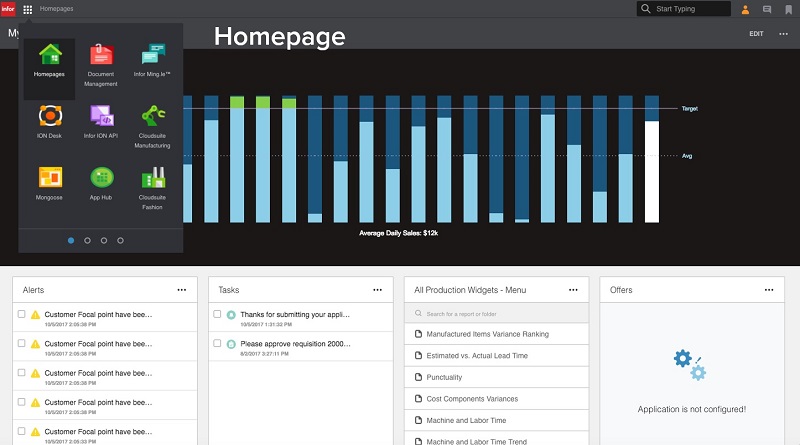
Task: Check the first alert's checkbox
Action: pos(22,314)
